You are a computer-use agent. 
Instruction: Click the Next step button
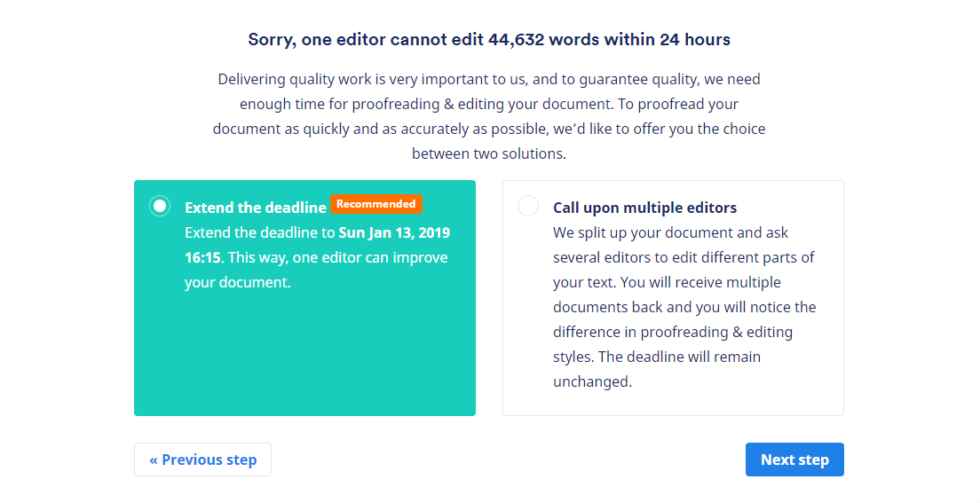pyautogui.click(x=794, y=460)
